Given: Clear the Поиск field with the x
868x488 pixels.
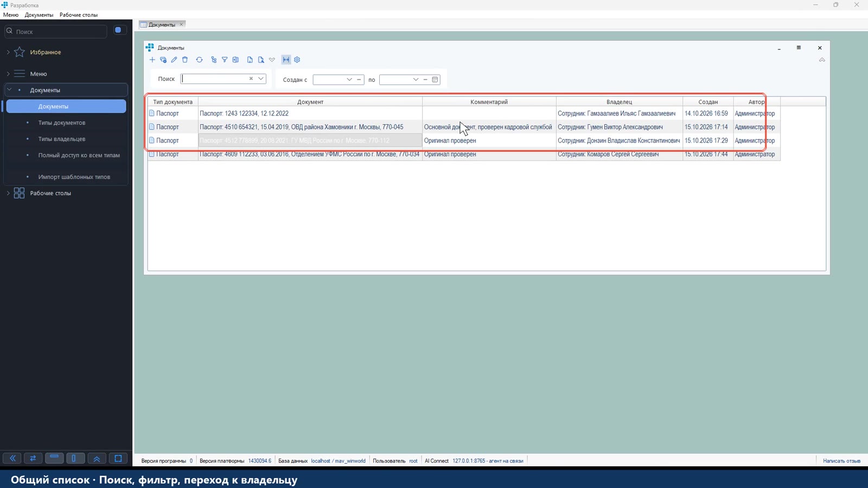Looking at the screenshot, I should (x=251, y=79).
